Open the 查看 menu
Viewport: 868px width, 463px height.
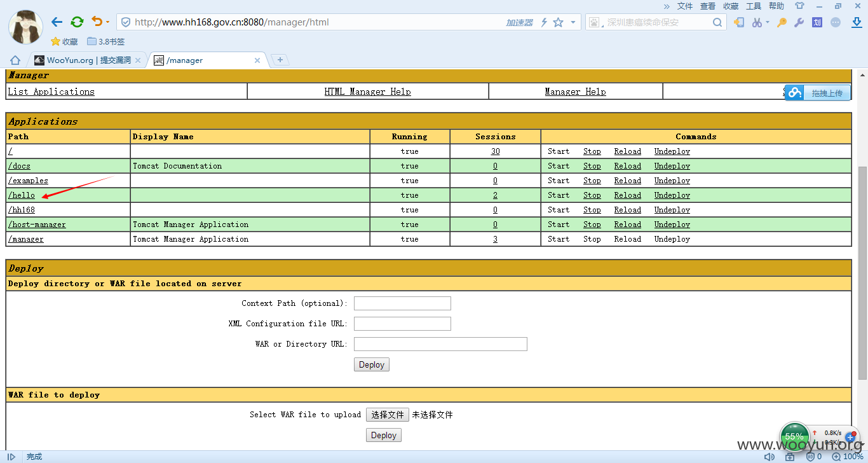708,6
